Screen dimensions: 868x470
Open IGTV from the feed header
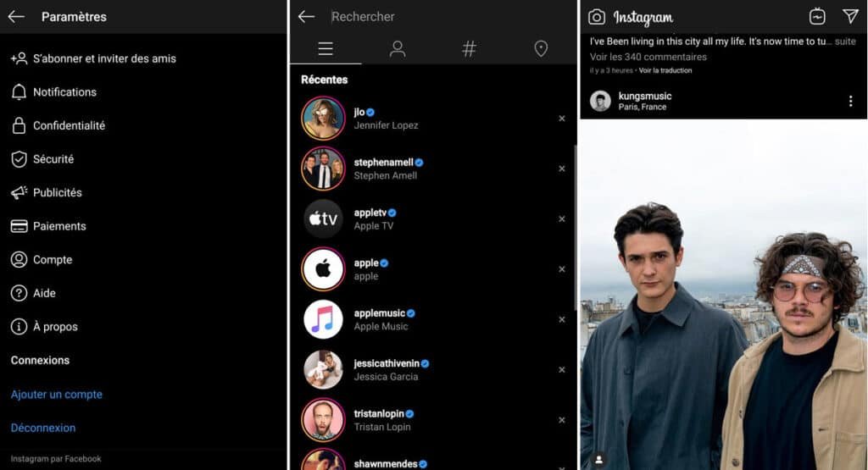817,17
